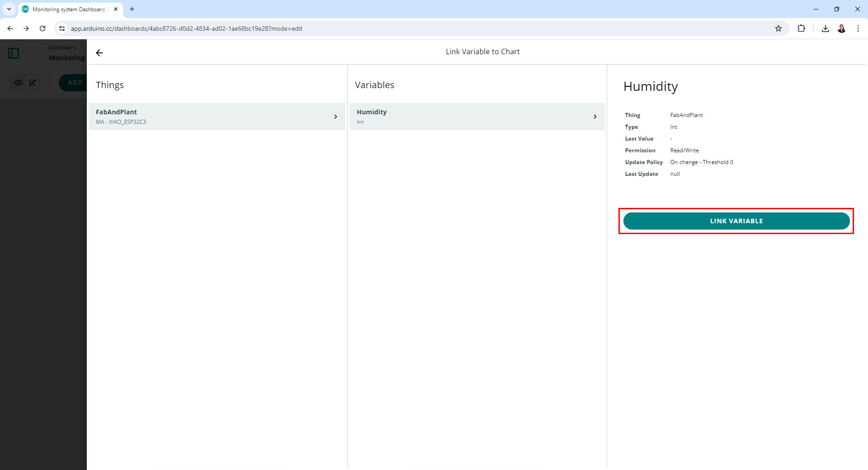Select the Monitoring system Dashboard tab

point(69,9)
